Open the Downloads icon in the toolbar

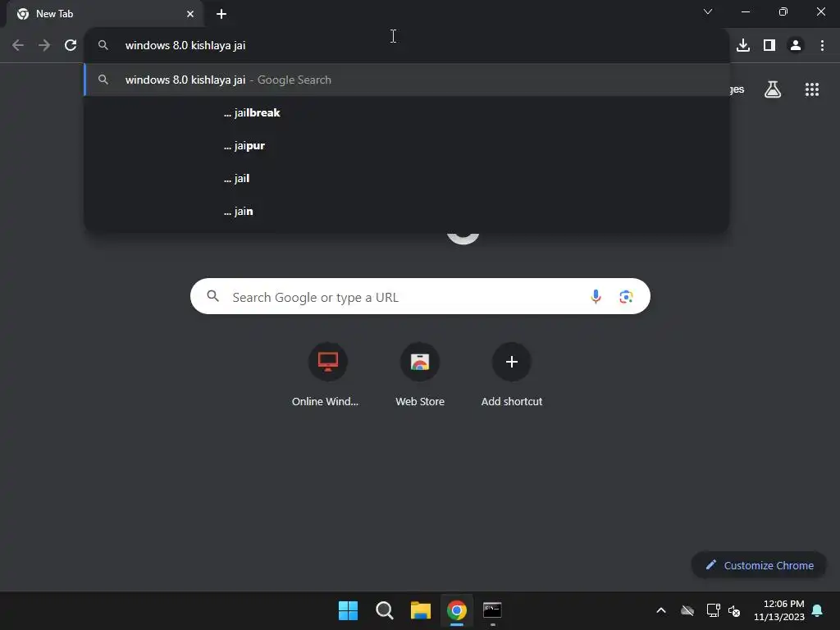coord(743,46)
